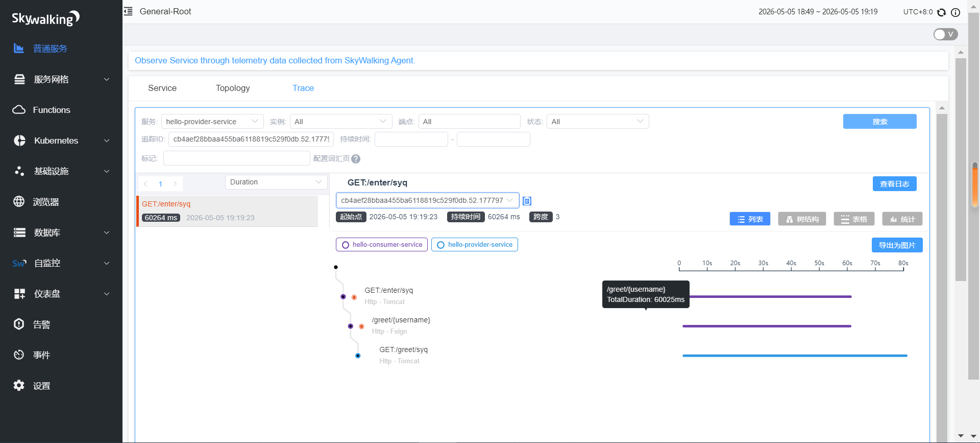Expand the 基础设施 menu
The width and height of the screenshot is (980, 443).
coord(107,171)
